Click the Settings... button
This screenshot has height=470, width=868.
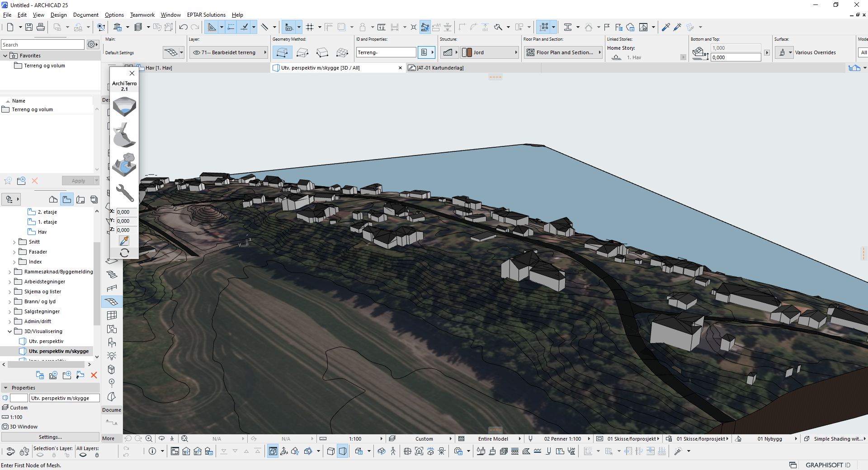(x=50, y=437)
